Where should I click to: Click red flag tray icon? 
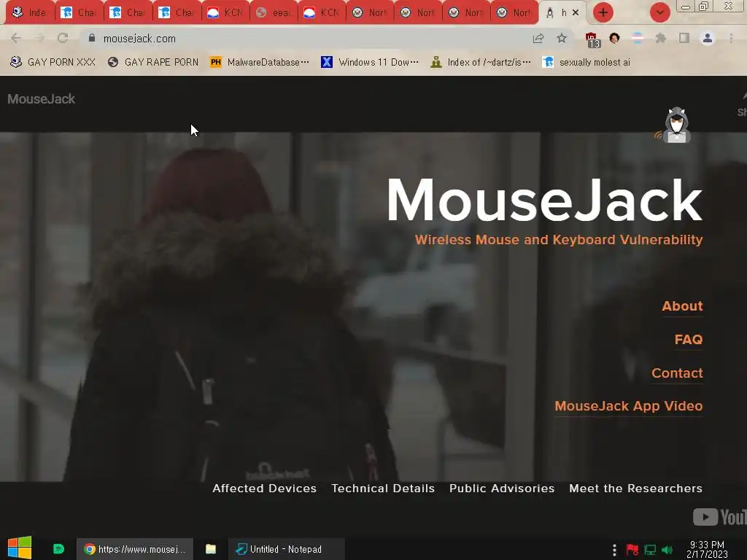(632, 550)
